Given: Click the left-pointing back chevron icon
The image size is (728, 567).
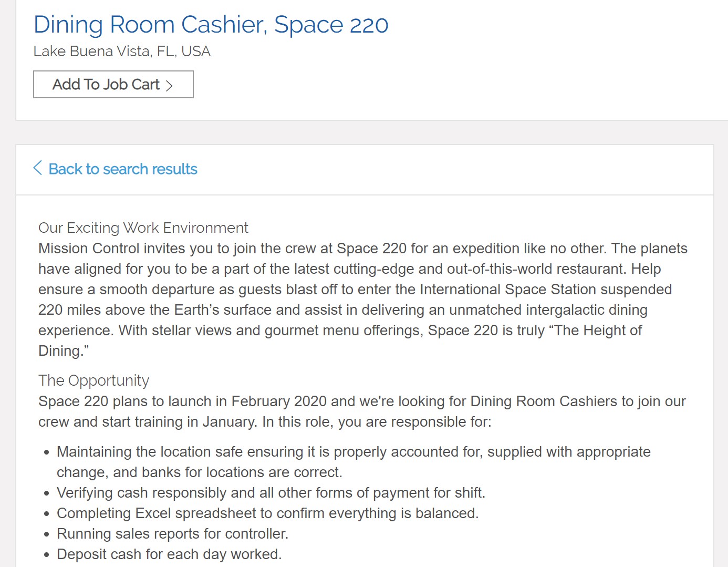Looking at the screenshot, I should tap(37, 167).
